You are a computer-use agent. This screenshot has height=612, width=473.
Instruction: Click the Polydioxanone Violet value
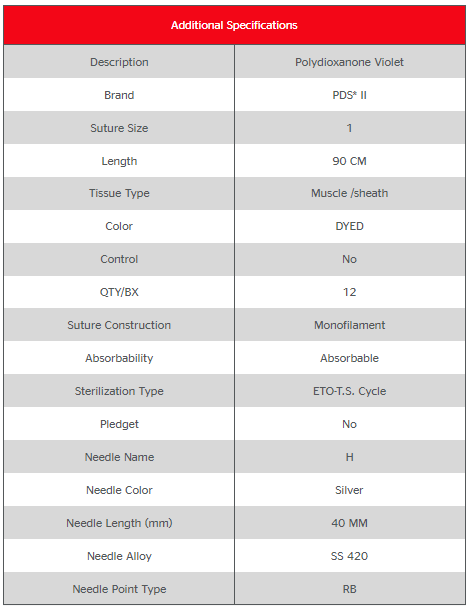[x=349, y=62]
